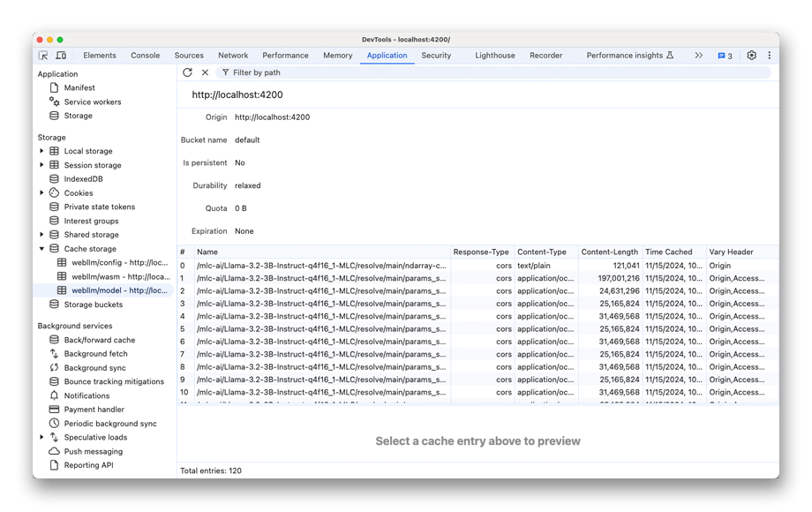Open DevTools settings gear
The image size is (812, 512).
pyautogui.click(x=751, y=56)
